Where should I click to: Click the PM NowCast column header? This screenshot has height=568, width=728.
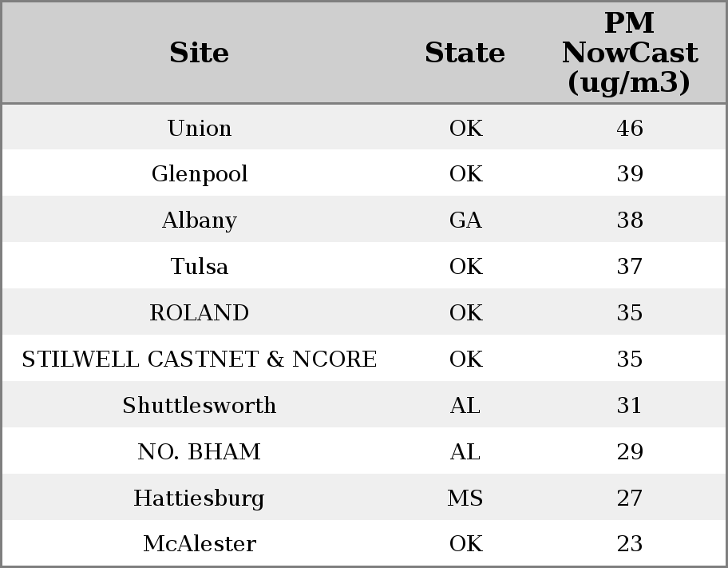[x=629, y=54]
